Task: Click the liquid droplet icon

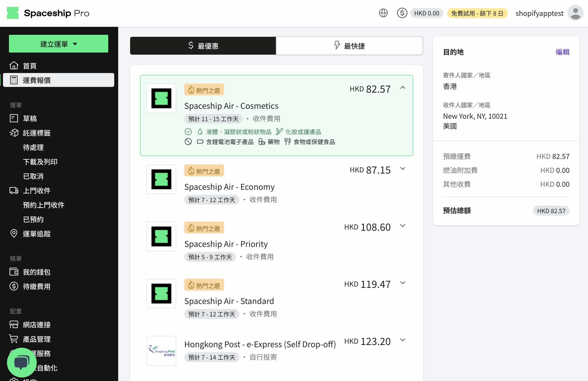Action: pos(200,132)
